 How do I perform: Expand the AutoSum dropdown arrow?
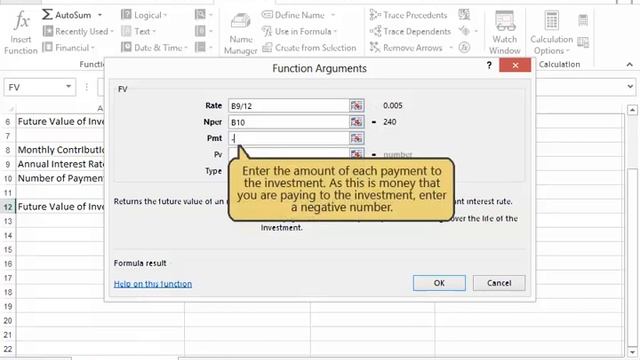click(100, 15)
